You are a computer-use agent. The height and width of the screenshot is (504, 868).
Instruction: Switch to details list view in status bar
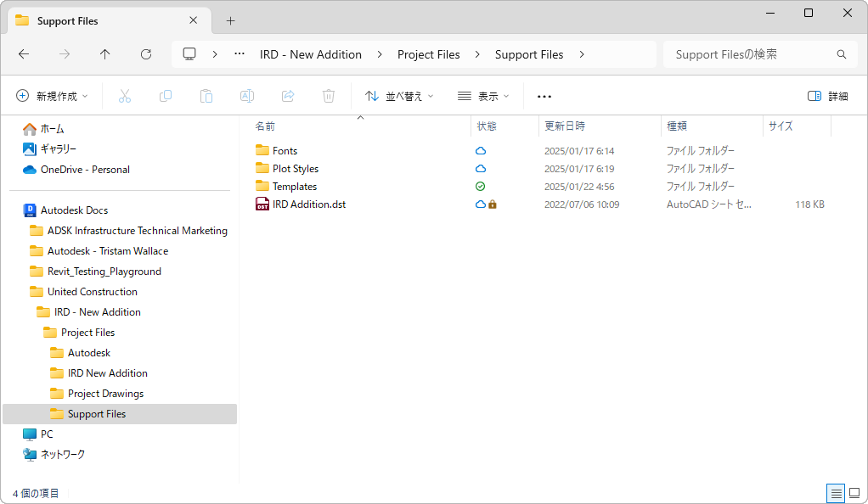pos(836,493)
